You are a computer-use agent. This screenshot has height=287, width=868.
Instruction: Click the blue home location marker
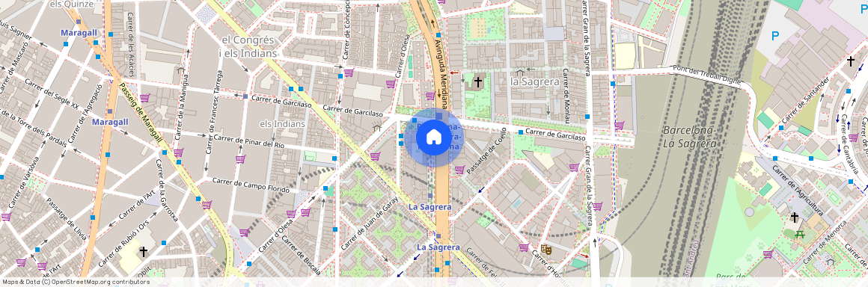(x=434, y=138)
